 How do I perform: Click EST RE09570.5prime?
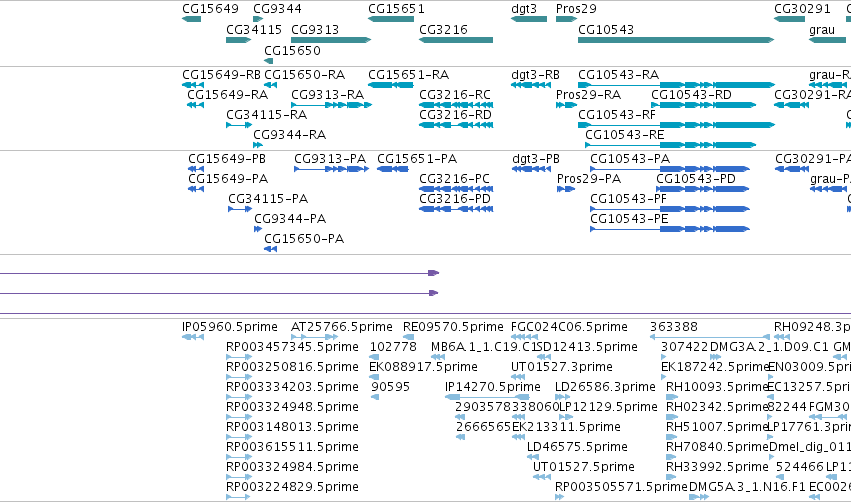[408, 337]
